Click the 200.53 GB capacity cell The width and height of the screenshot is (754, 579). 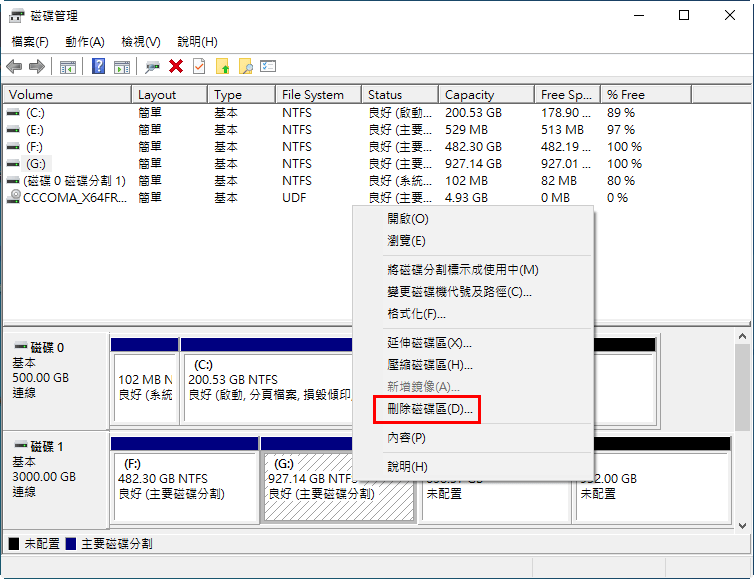pyautogui.click(x=473, y=113)
